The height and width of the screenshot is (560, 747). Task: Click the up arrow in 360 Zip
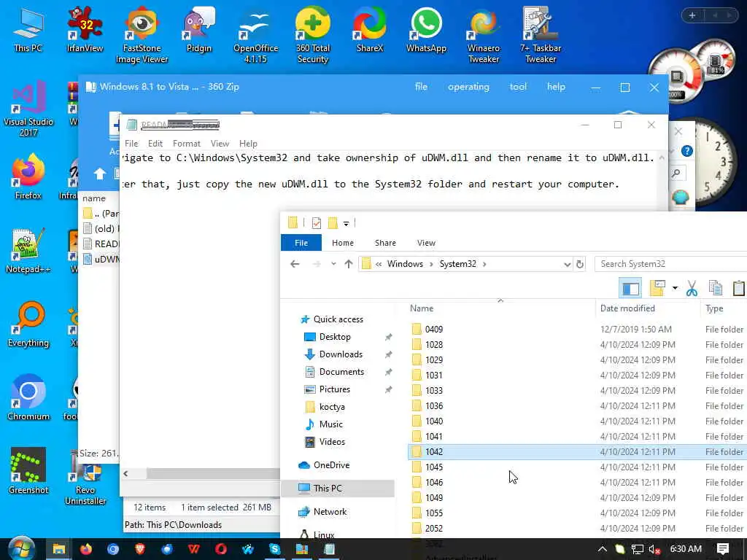pos(99,174)
